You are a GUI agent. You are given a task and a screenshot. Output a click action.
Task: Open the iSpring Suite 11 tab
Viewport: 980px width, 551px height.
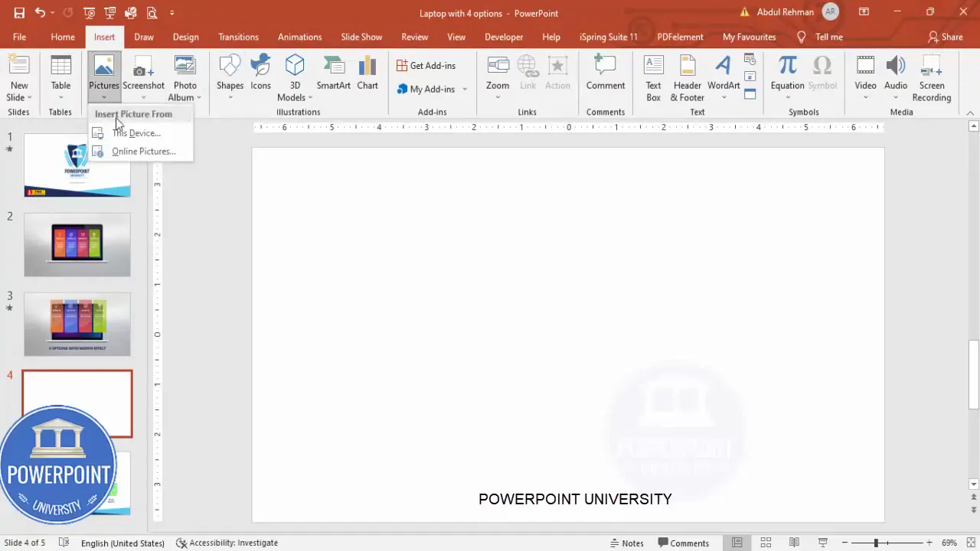click(x=609, y=37)
